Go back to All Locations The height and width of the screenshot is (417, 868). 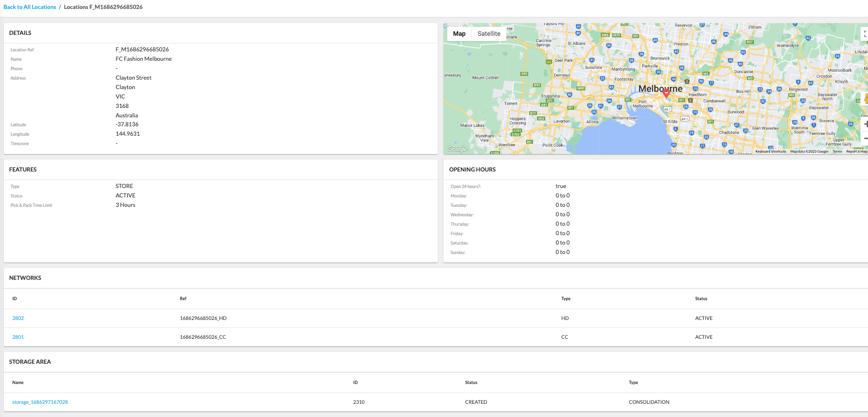pos(30,7)
